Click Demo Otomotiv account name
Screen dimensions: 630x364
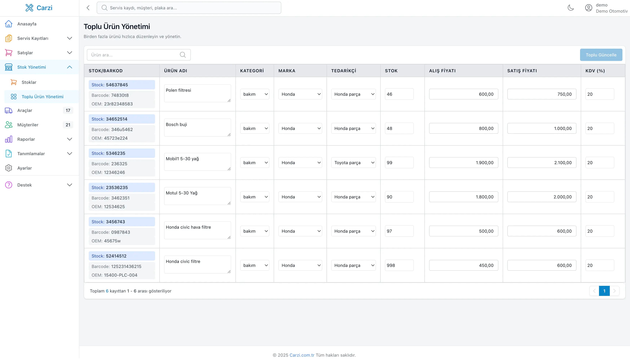coord(611,11)
